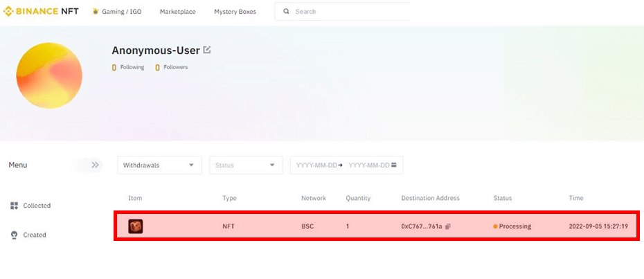View the Followers list

click(x=175, y=67)
